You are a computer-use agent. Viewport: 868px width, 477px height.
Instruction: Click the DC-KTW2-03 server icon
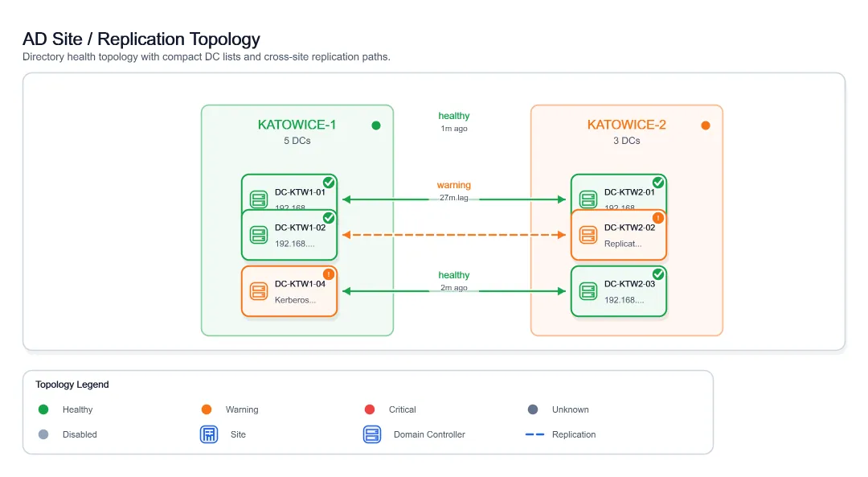pos(588,291)
